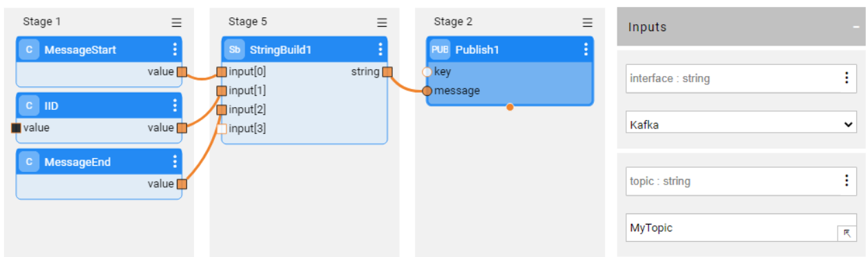
Task: Open MessageStart node options menu
Action: 175,50
